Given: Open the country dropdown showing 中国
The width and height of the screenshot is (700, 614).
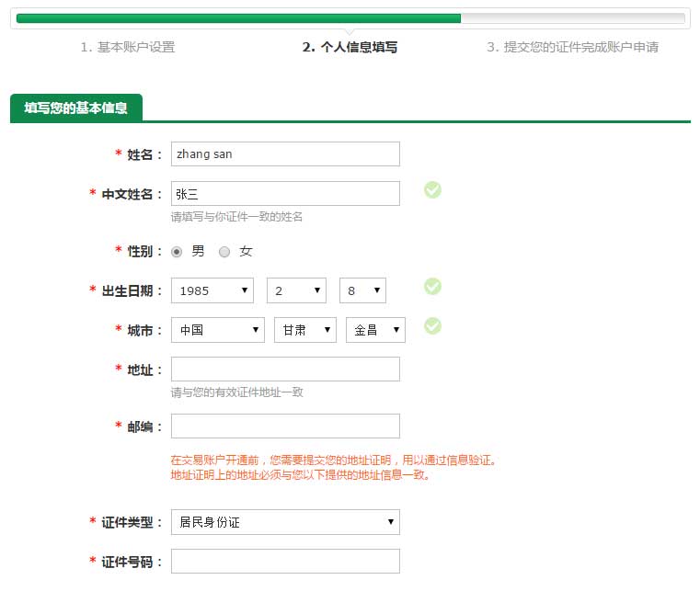Looking at the screenshot, I should click(218, 330).
